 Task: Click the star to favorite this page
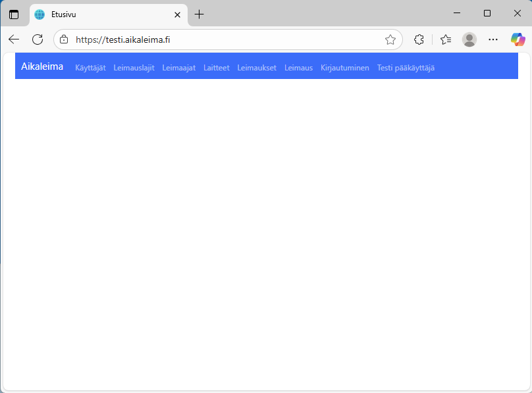click(x=390, y=39)
